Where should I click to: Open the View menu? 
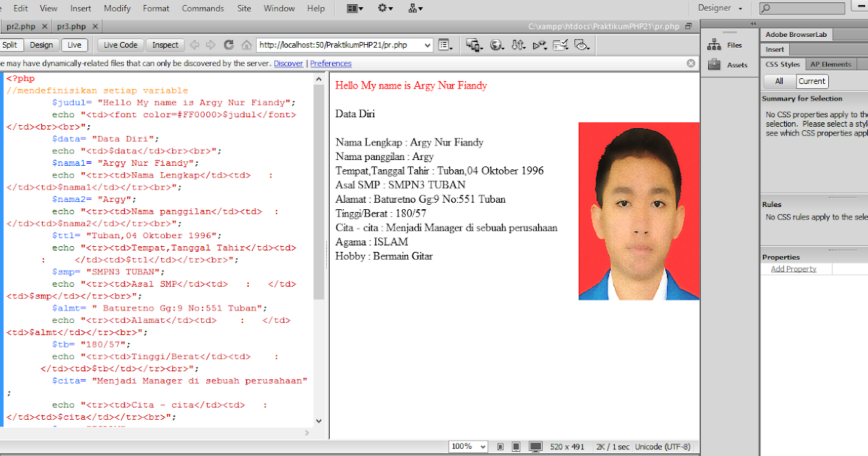[x=48, y=9]
